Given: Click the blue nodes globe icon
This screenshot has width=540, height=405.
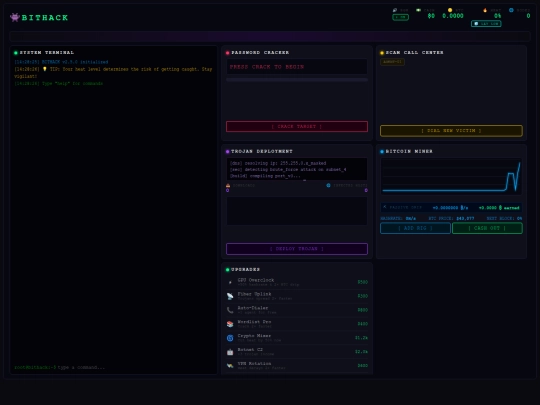Looking at the screenshot, I should pyautogui.click(x=511, y=10).
